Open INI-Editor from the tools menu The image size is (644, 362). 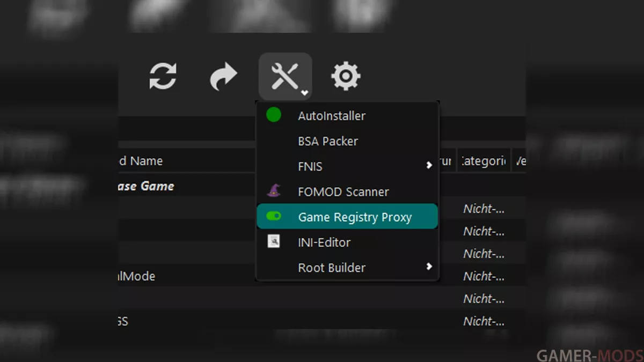tap(324, 242)
